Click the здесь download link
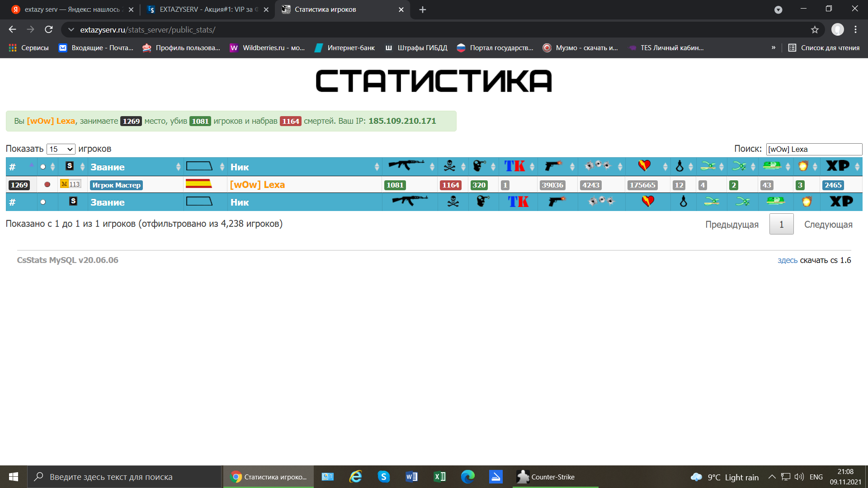 point(787,260)
